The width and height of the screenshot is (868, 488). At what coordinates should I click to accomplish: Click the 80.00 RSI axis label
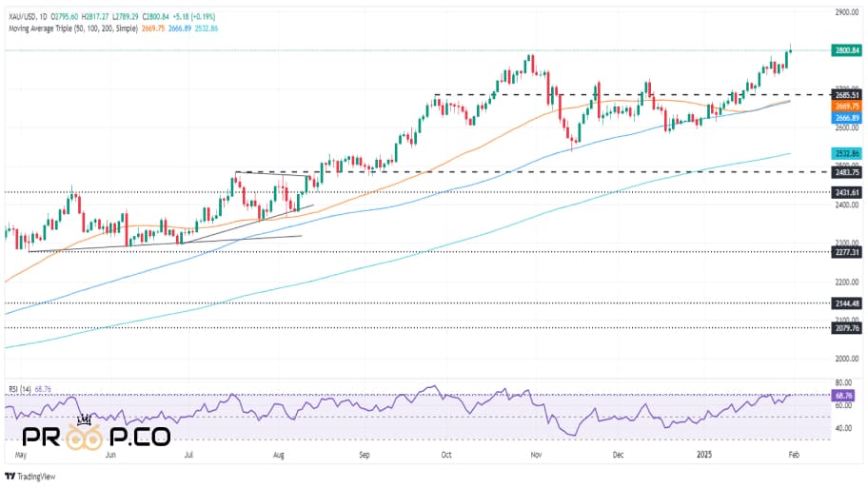point(843,382)
